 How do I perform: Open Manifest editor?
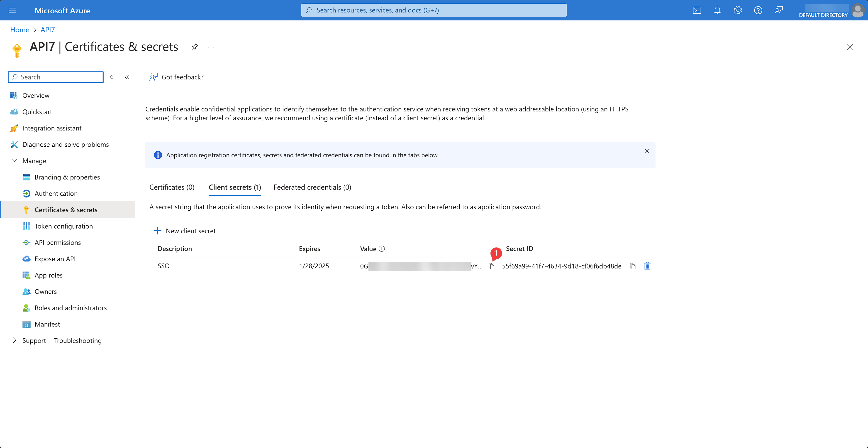click(47, 324)
